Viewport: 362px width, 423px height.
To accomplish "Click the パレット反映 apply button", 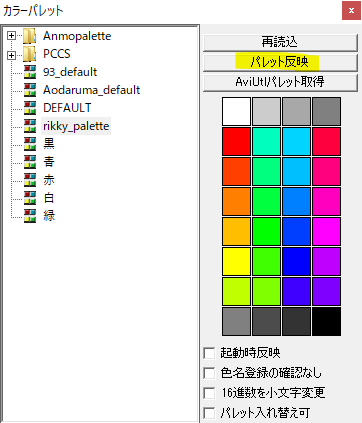I will coord(280,62).
